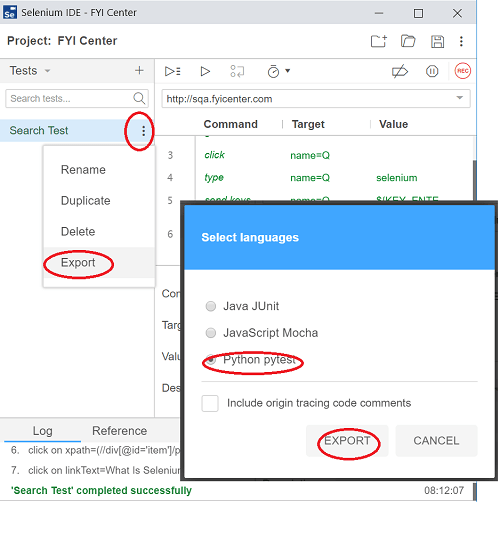500x542 pixels.
Task: Click Selenium IDE app logo
Action: tap(10, 12)
